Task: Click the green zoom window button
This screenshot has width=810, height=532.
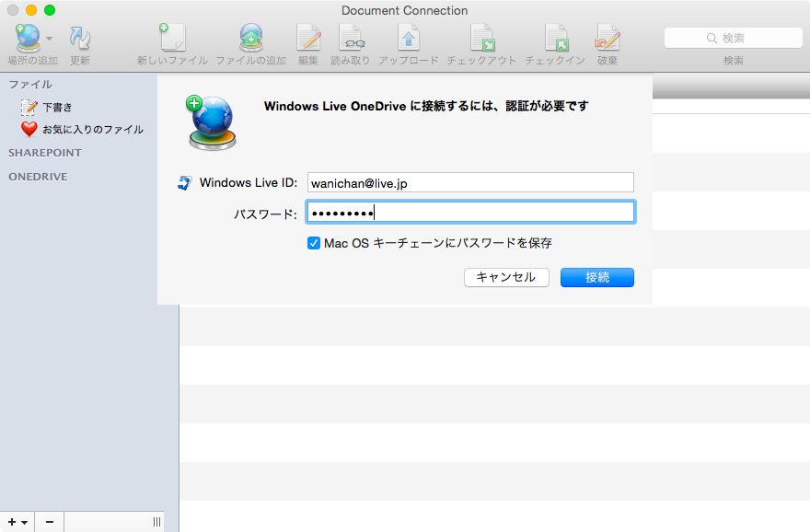Action: pos(50,10)
